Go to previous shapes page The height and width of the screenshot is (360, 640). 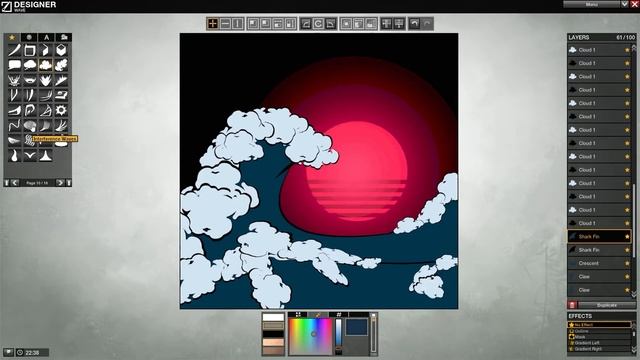pyautogui.click(x=15, y=183)
